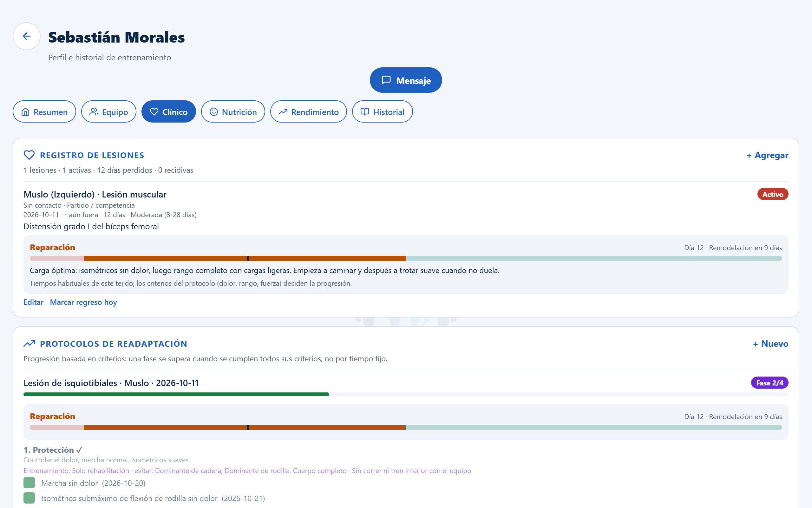This screenshot has width=812, height=508.
Task: Click trend icon beside Protocolos de Readaptación
Action: 29,343
